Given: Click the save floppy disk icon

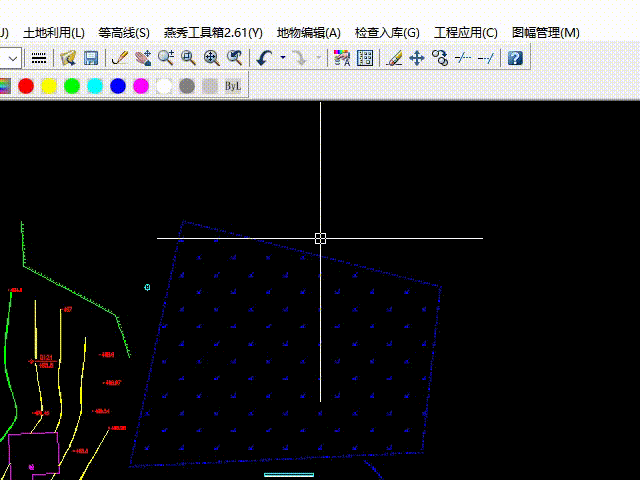Looking at the screenshot, I should [x=91, y=58].
